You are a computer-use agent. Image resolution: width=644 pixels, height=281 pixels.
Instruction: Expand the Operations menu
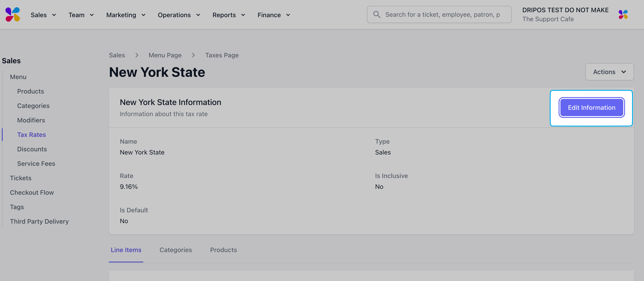point(179,15)
